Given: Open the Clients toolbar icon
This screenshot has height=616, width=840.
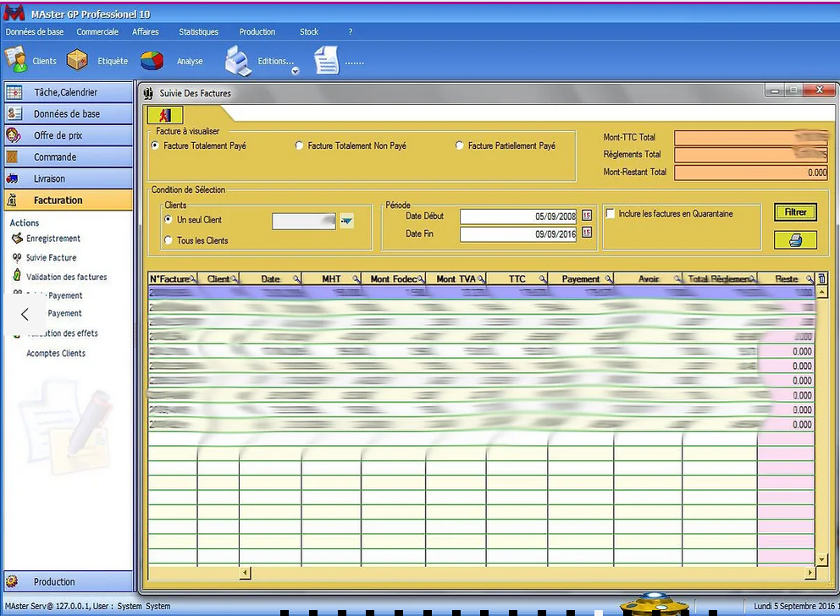Looking at the screenshot, I should point(17,60).
